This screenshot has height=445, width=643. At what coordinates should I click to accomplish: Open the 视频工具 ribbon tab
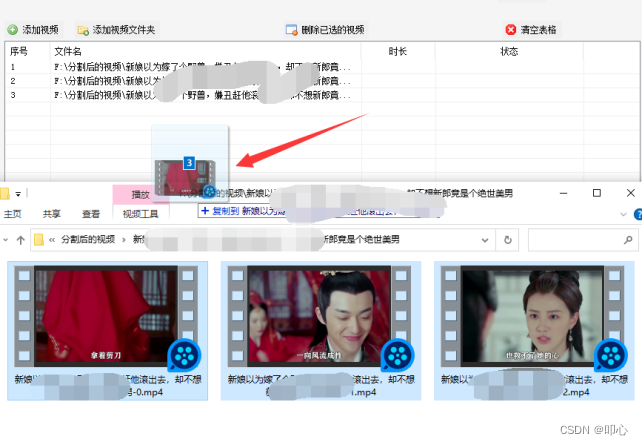pos(141,214)
